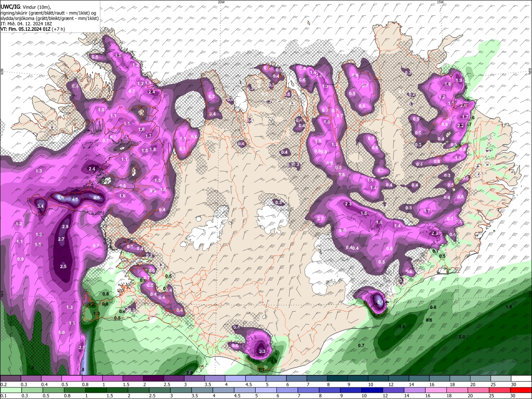Click the '0.2' label in the upper legend

(x=3, y=384)
